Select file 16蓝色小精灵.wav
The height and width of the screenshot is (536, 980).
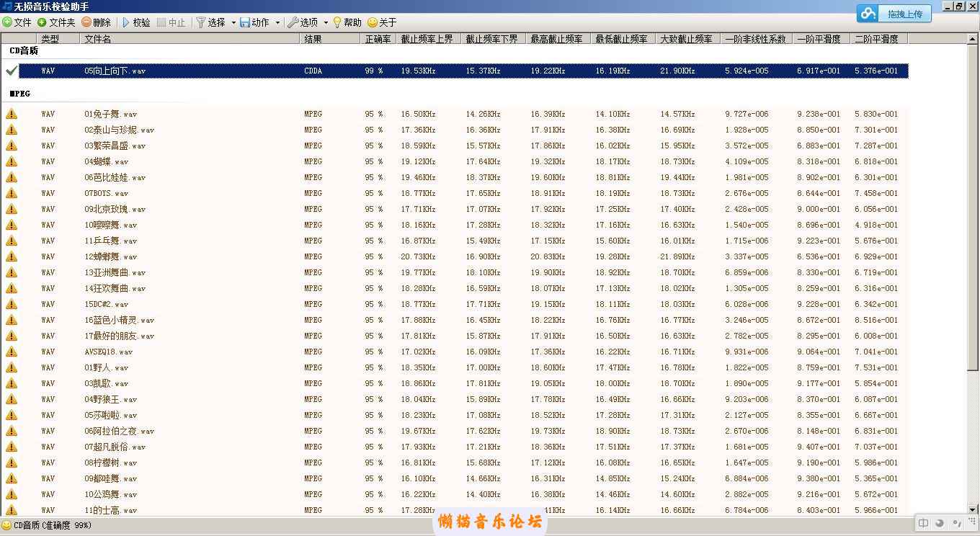tap(119, 320)
